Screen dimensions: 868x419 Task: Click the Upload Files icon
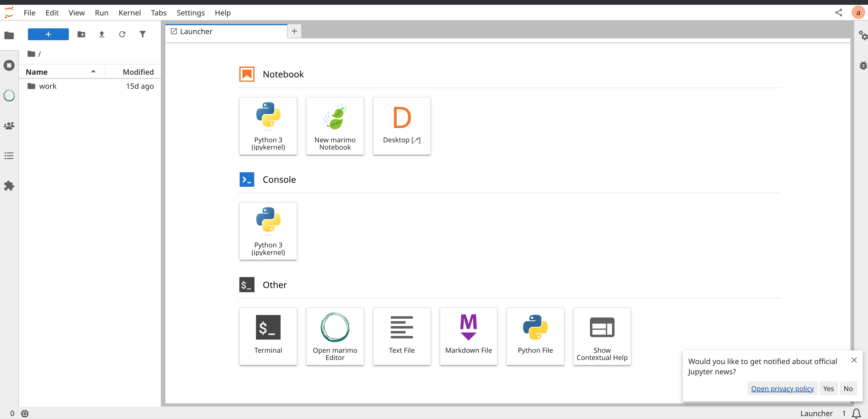pos(102,34)
